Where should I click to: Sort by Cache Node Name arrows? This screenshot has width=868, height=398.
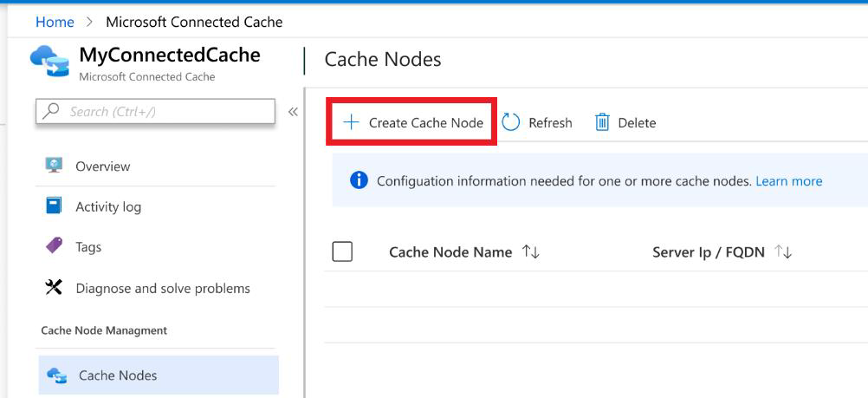click(x=531, y=252)
